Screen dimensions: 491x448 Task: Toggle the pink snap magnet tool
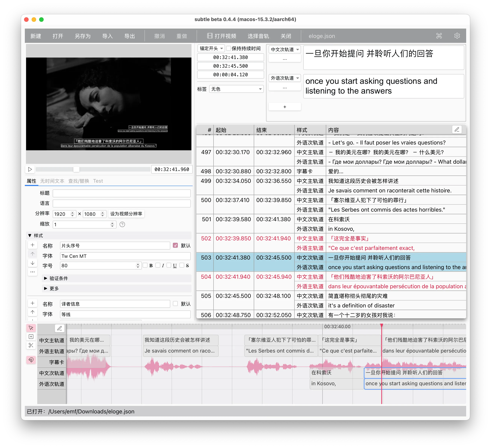tap(31, 360)
